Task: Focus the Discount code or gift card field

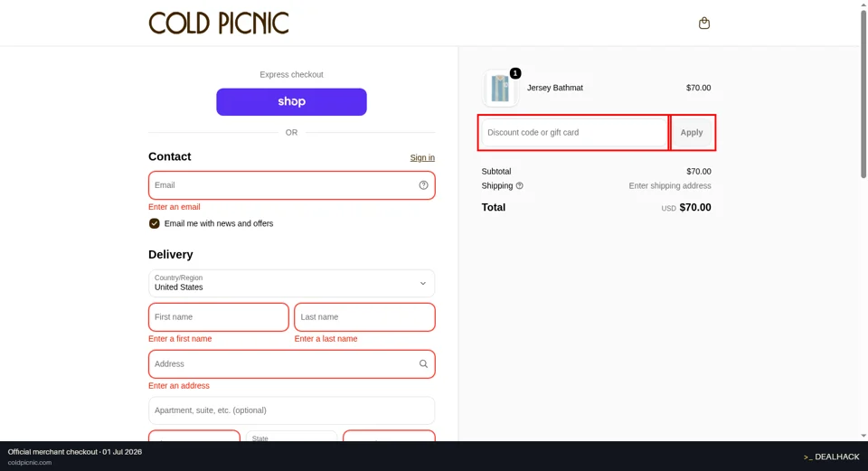Action: pos(574,133)
